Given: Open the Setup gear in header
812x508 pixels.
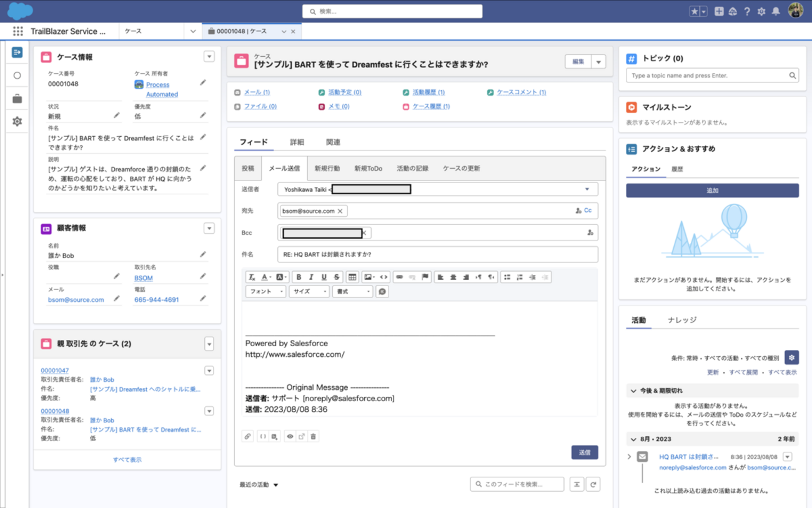Looking at the screenshot, I should click(761, 11).
